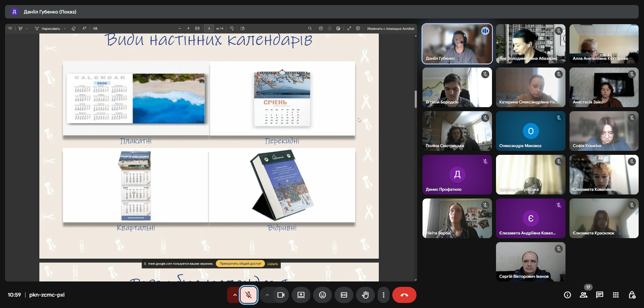This screenshot has height=308, width=644.
Task: Click the present screen icon
Action: pyautogui.click(x=301, y=295)
